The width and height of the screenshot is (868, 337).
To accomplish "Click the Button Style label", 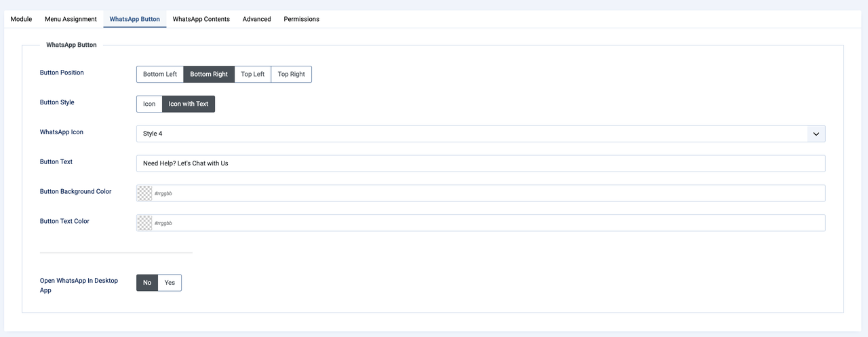I will click(57, 102).
